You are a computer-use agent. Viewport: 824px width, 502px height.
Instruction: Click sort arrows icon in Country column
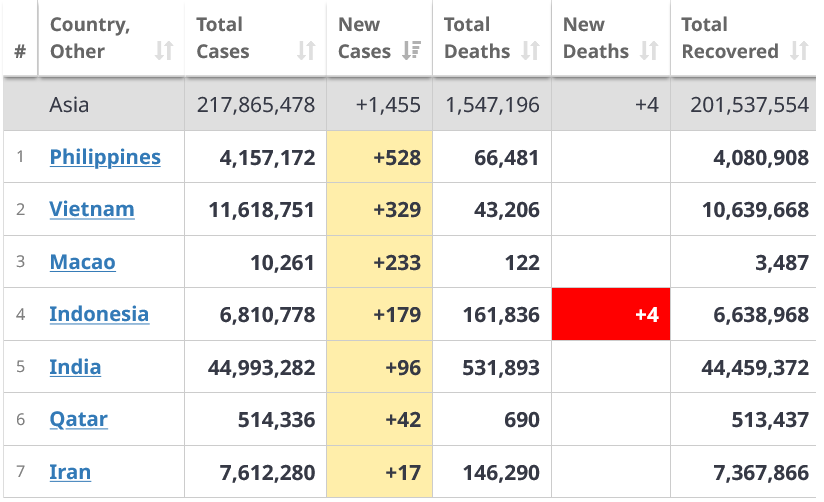(x=164, y=51)
